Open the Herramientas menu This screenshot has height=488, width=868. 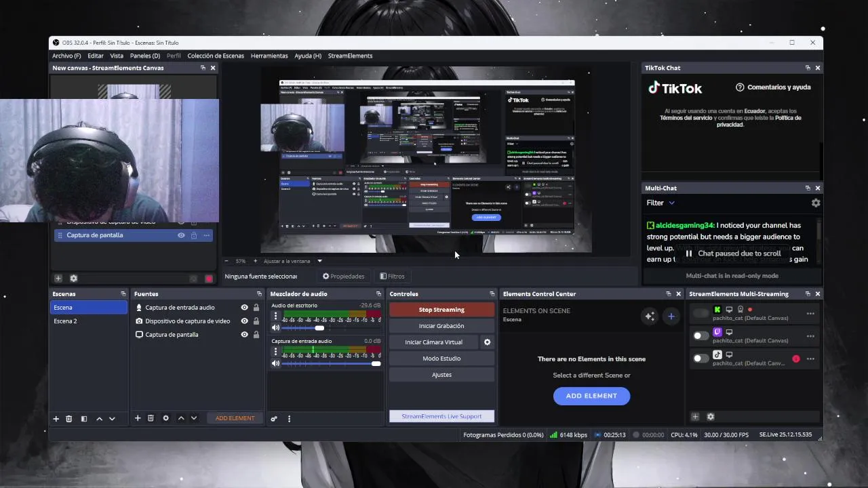[x=269, y=56]
